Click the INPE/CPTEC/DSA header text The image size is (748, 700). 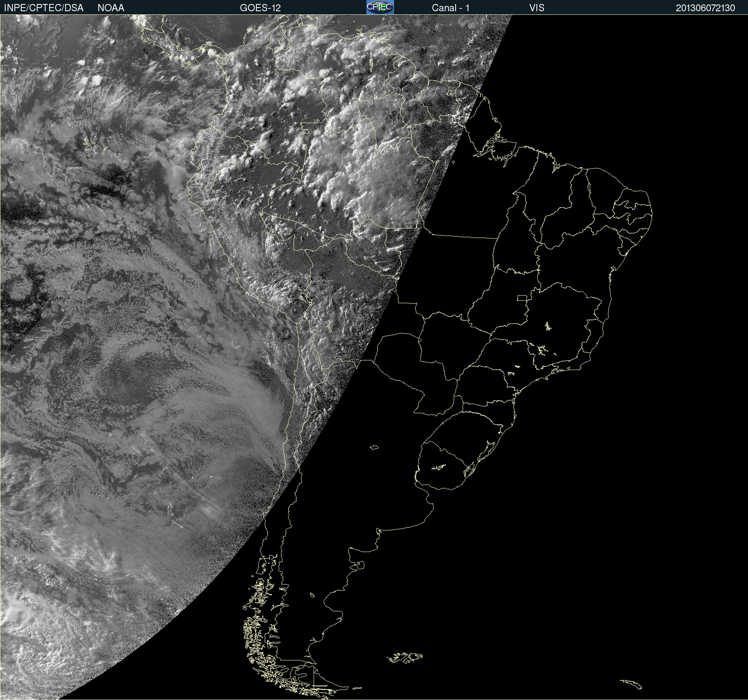[44, 8]
